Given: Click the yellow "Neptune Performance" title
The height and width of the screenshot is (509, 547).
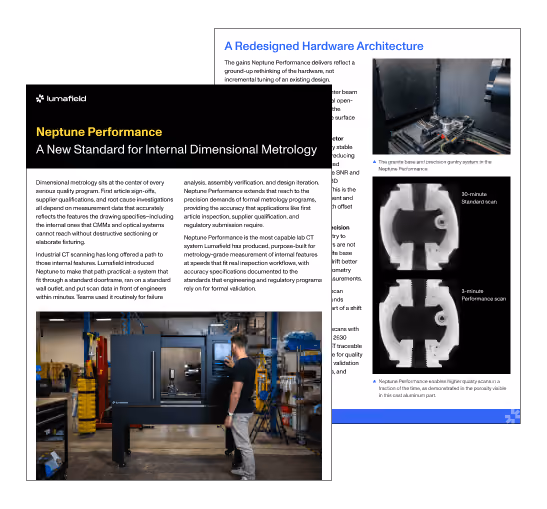Looking at the screenshot, I should click(x=99, y=132).
